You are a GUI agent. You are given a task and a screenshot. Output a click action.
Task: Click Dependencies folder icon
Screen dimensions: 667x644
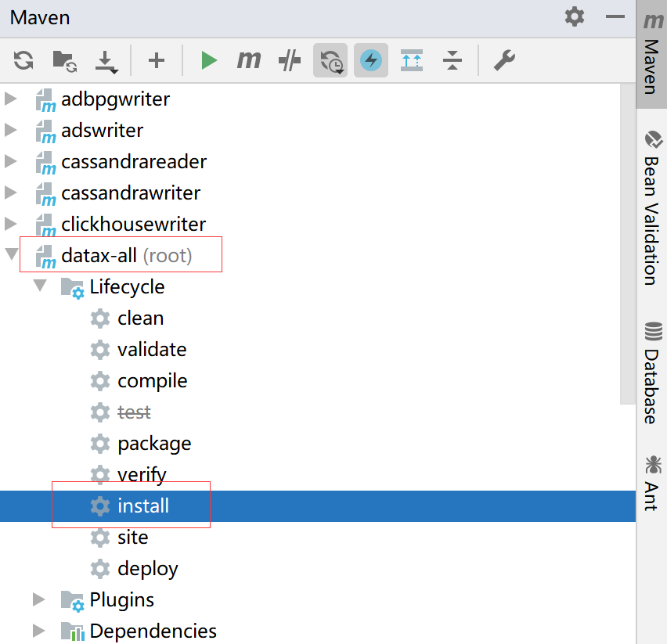point(72,632)
